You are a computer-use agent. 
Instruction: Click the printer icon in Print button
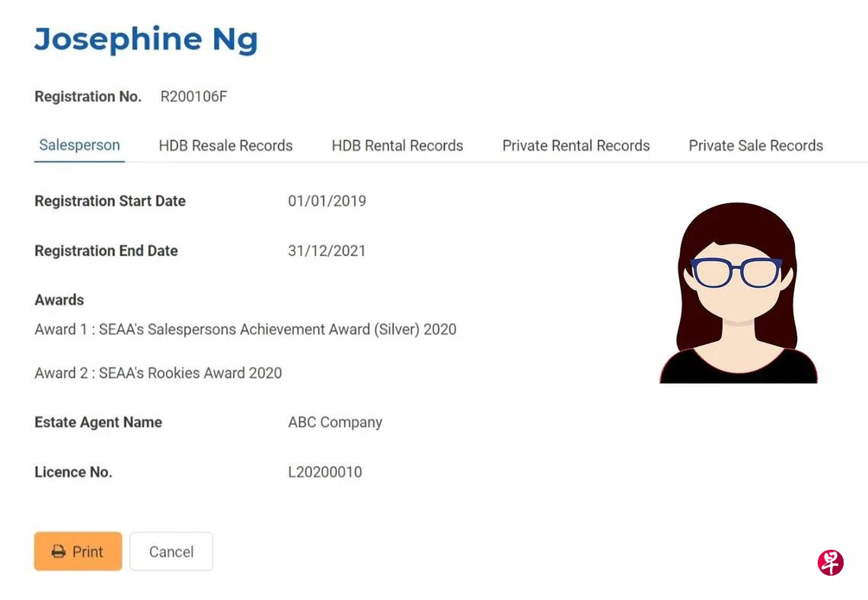tap(59, 552)
